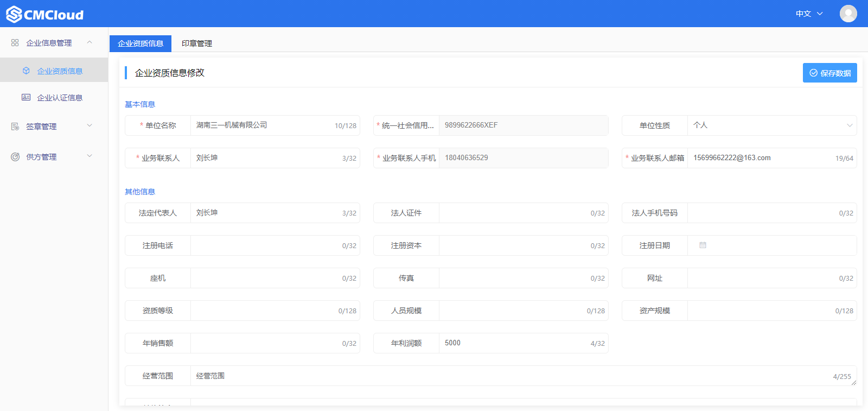Open 签章管理 sidebar menu

point(54,127)
